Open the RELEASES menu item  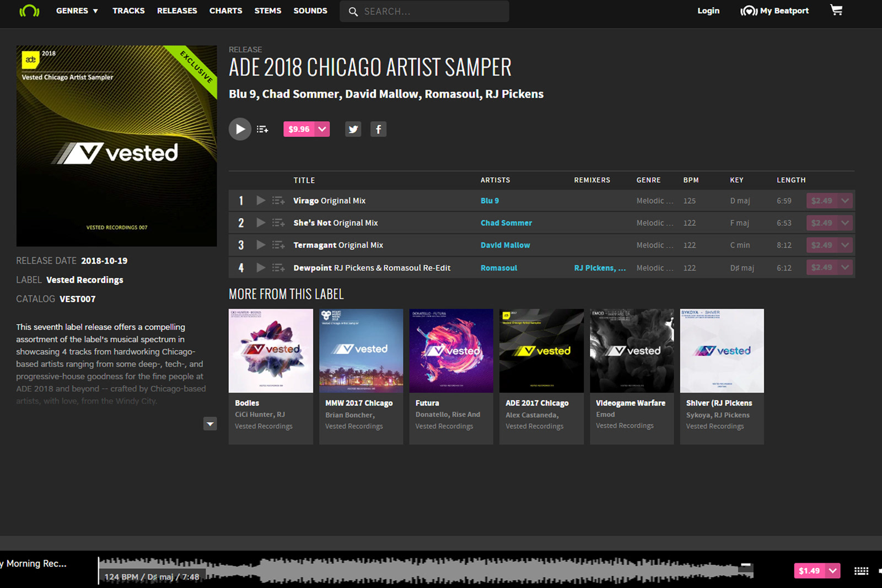point(177,10)
